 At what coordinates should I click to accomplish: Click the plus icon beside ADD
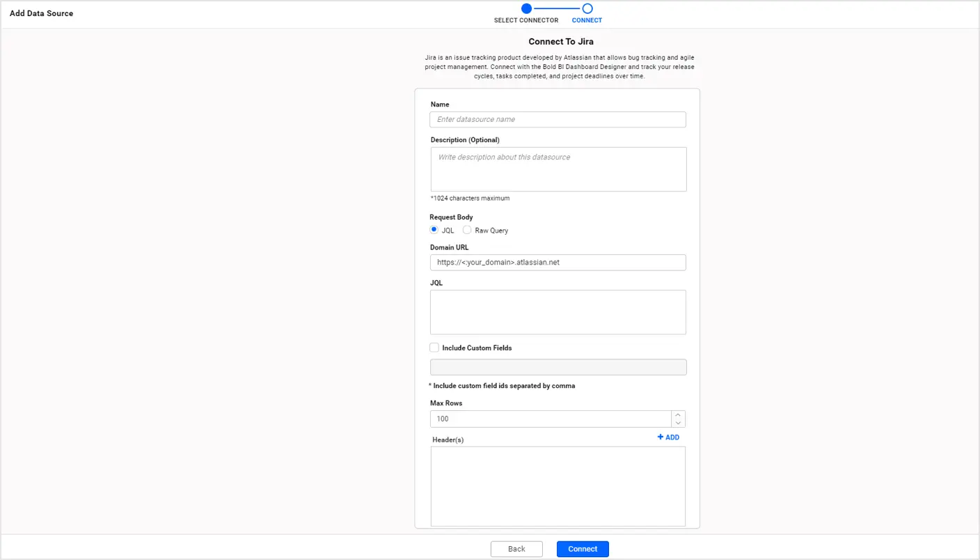[661, 437]
